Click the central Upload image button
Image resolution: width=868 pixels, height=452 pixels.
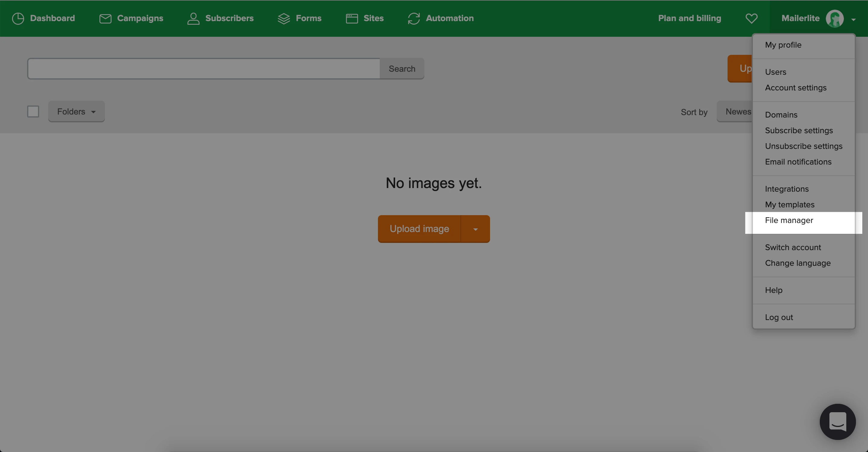click(x=419, y=229)
